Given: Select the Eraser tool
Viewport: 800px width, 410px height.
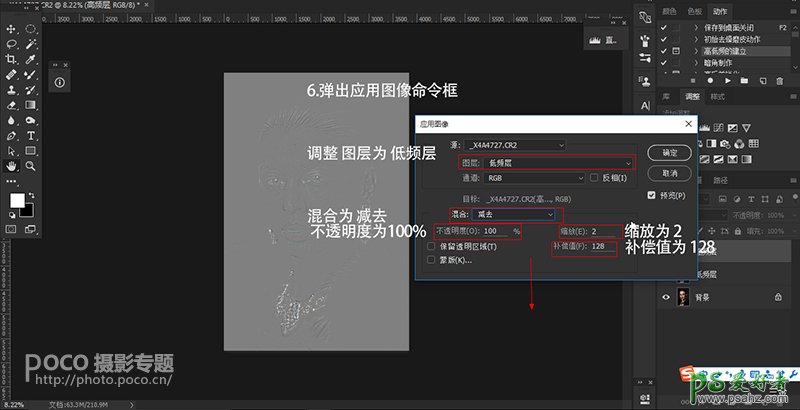Looking at the screenshot, I should pos(11,105).
